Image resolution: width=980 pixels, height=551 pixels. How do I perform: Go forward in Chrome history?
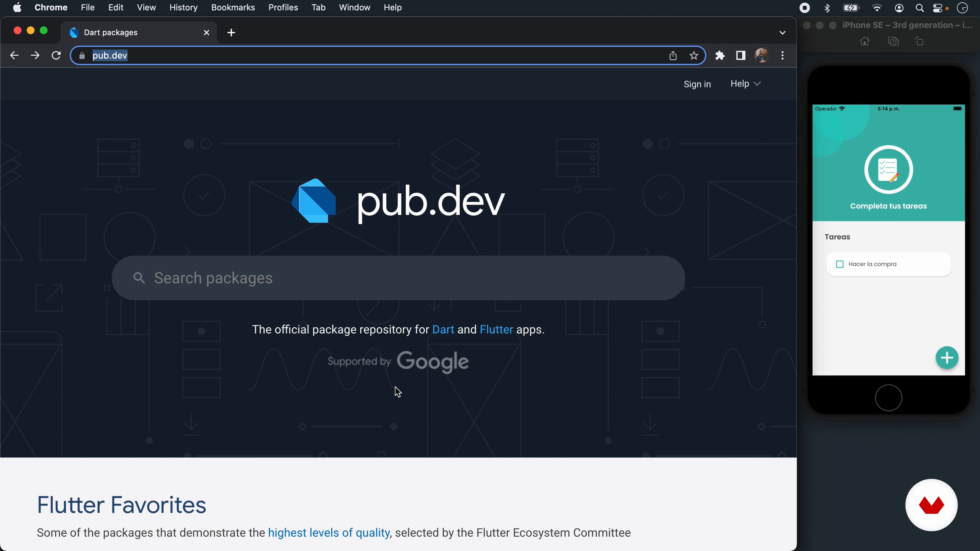(35, 56)
